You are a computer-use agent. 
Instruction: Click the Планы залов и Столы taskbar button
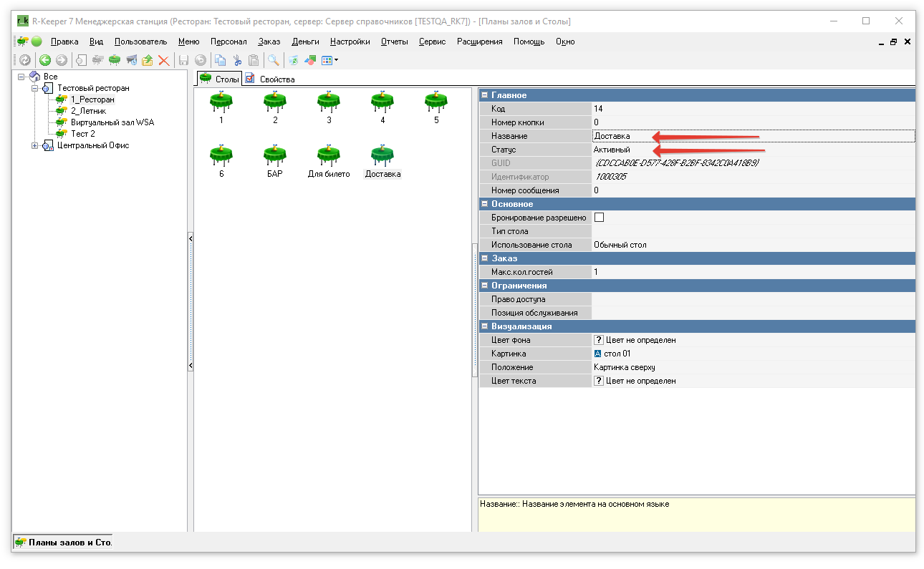(x=63, y=543)
